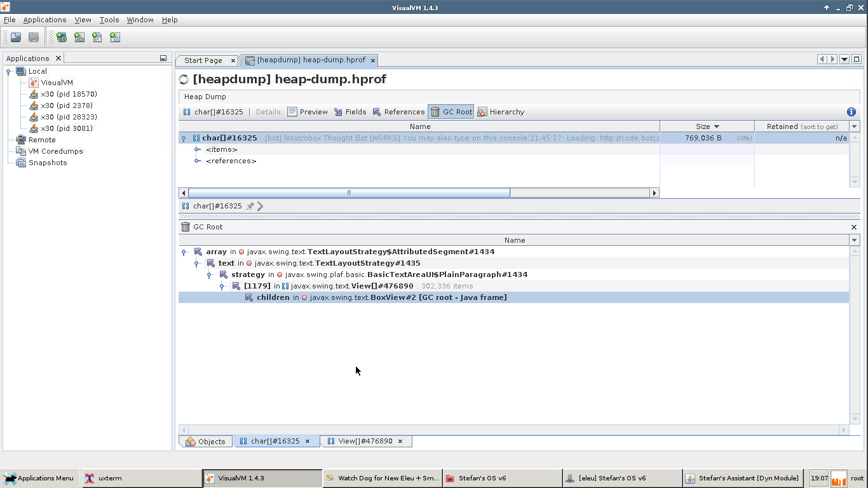Click the pin icon next to char[]#16325
Viewport: 868px width, 488px height.
coord(250,206)
